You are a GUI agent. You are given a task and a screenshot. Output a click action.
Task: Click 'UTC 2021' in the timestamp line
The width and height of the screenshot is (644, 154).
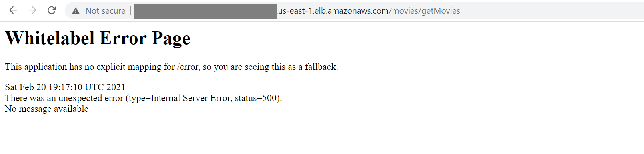pyautogui.click(x=105, y=87)
